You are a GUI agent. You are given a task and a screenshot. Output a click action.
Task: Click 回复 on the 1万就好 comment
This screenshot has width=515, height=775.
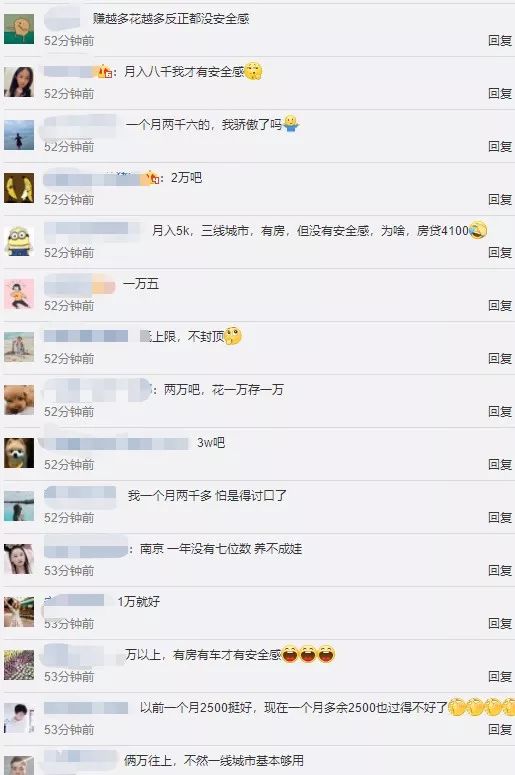(500, 623)
